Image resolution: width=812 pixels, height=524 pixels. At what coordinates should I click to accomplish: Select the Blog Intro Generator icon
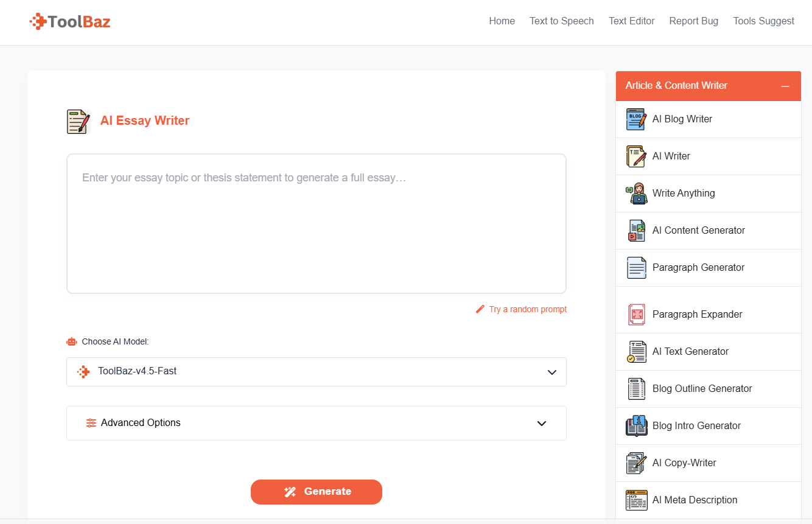click(x=636, y=425)
